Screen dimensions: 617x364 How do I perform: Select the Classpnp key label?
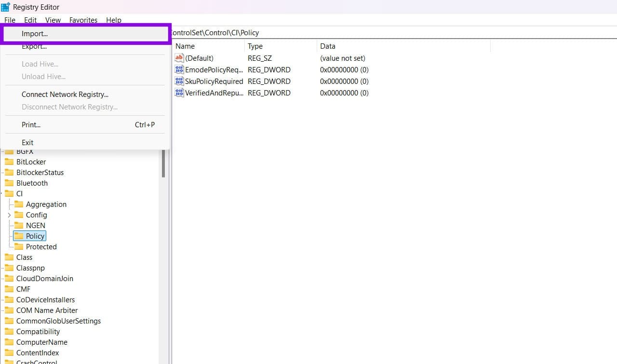[31, 268]
